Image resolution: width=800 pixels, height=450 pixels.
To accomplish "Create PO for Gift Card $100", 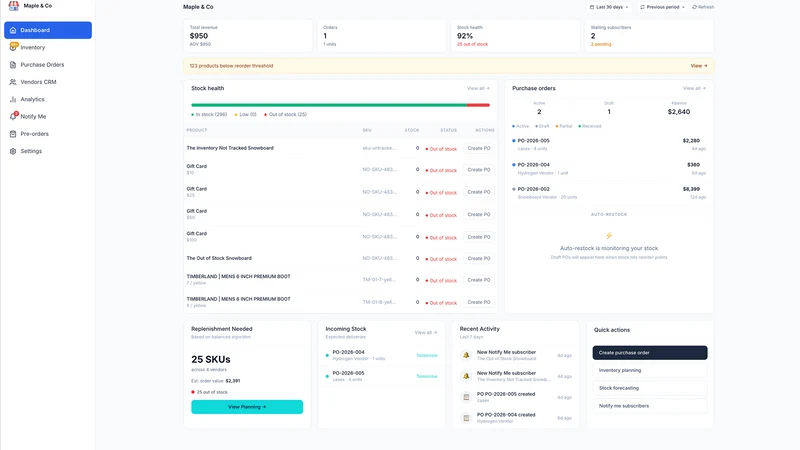I will coord(479,237).
